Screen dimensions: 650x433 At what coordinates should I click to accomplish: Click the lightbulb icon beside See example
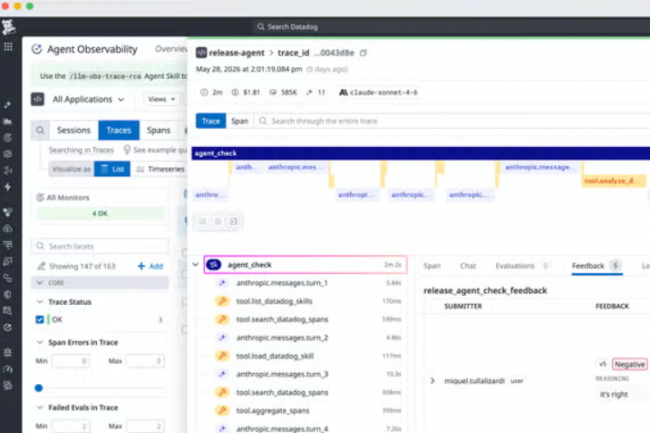127,150
